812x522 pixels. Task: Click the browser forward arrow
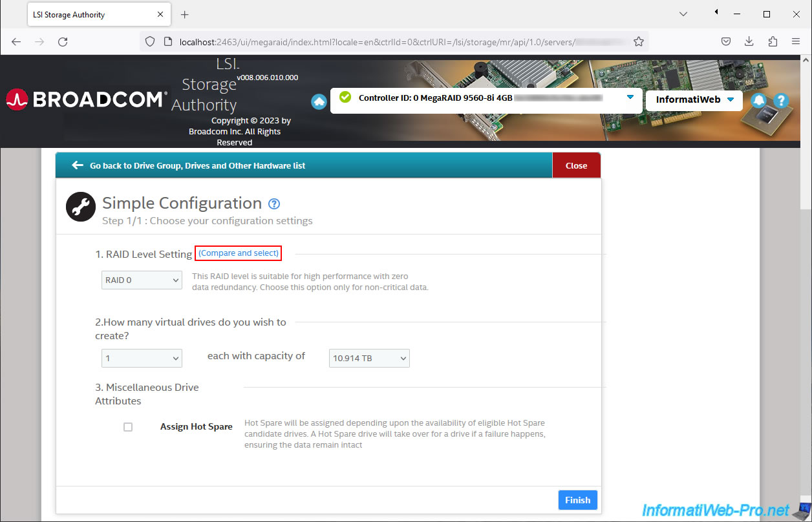39,41
